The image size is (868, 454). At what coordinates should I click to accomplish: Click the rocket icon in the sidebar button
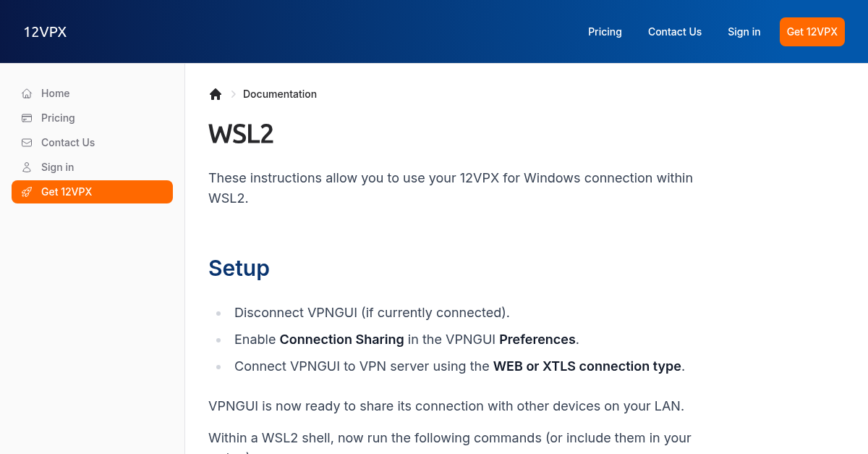click(x=27, y=192)
